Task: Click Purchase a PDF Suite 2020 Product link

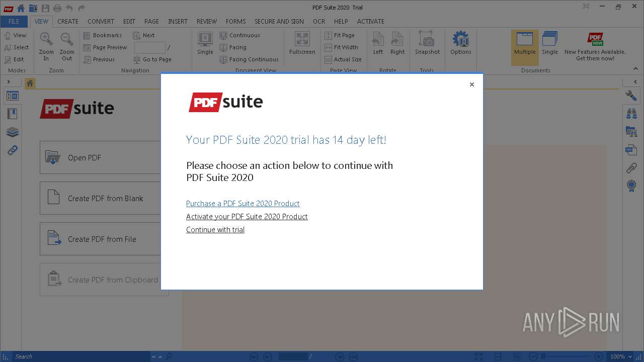Action: (243, 203)
